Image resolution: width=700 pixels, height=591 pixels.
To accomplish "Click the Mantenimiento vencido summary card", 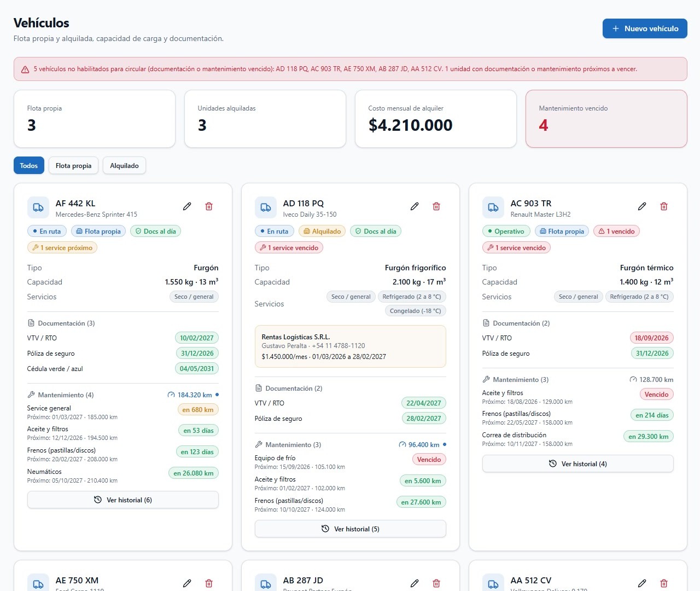I will [606, 119].
